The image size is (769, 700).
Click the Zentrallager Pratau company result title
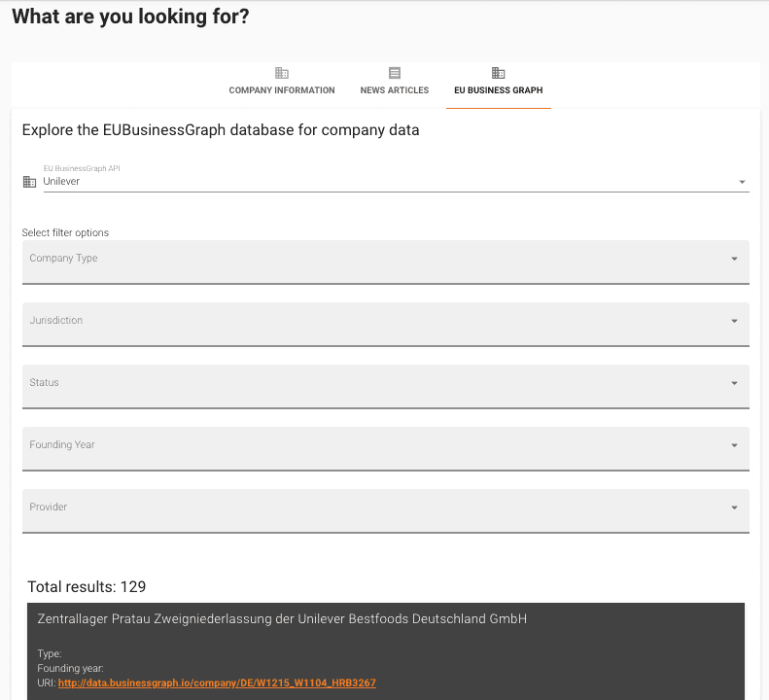pos(282,619)
